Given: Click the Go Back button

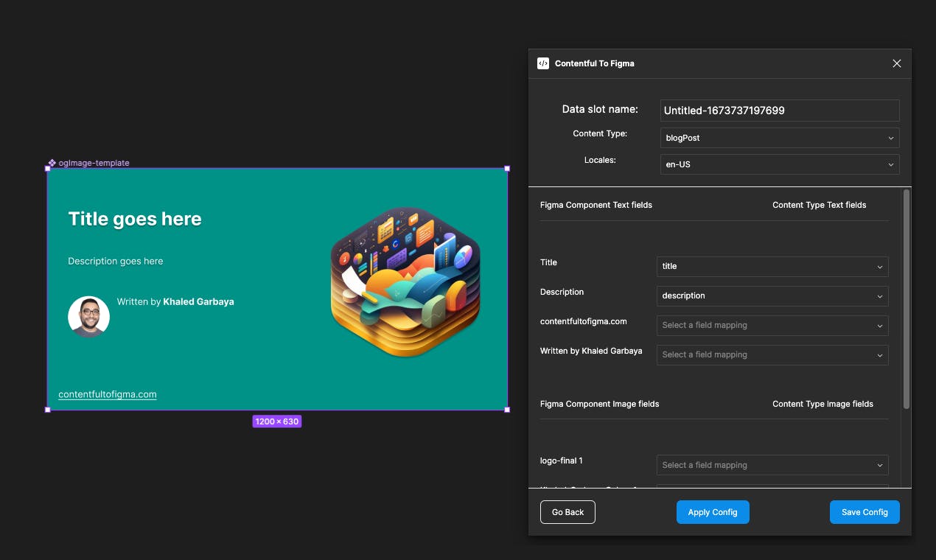Looking at the screenshot, I should 567,512.
